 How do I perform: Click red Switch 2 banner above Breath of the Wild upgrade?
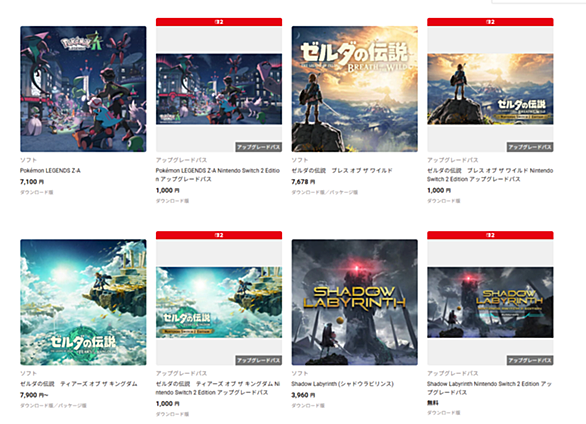pos(490,22)
